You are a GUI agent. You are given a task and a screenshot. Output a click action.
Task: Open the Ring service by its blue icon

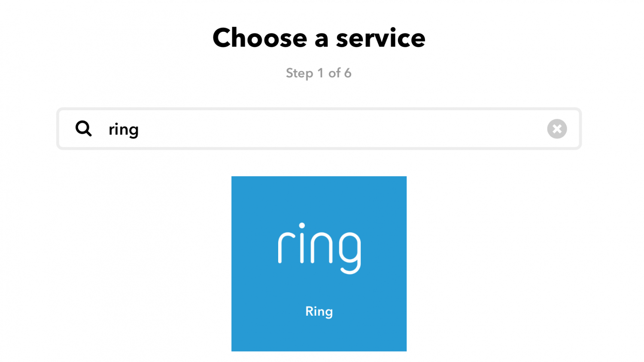pos(319,263)
